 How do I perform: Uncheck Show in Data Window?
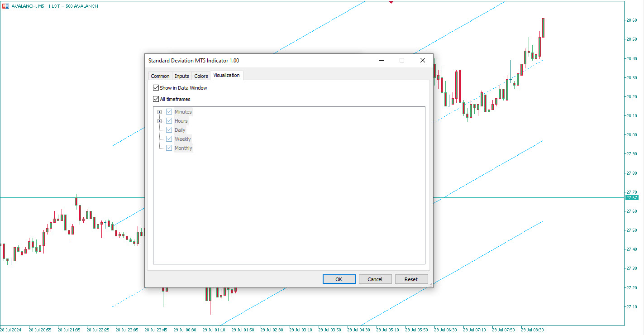point(156,88)
